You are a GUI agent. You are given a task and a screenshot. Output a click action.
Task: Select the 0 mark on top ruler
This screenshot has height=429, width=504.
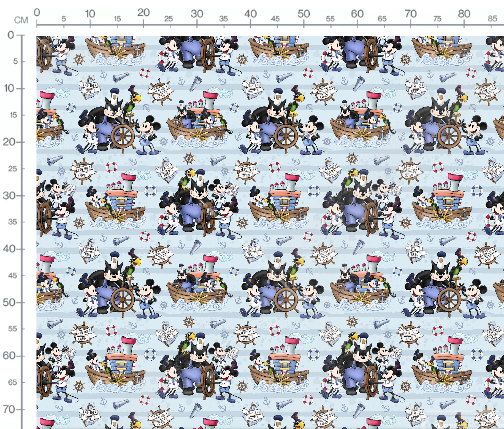click(x=37, y=12)
